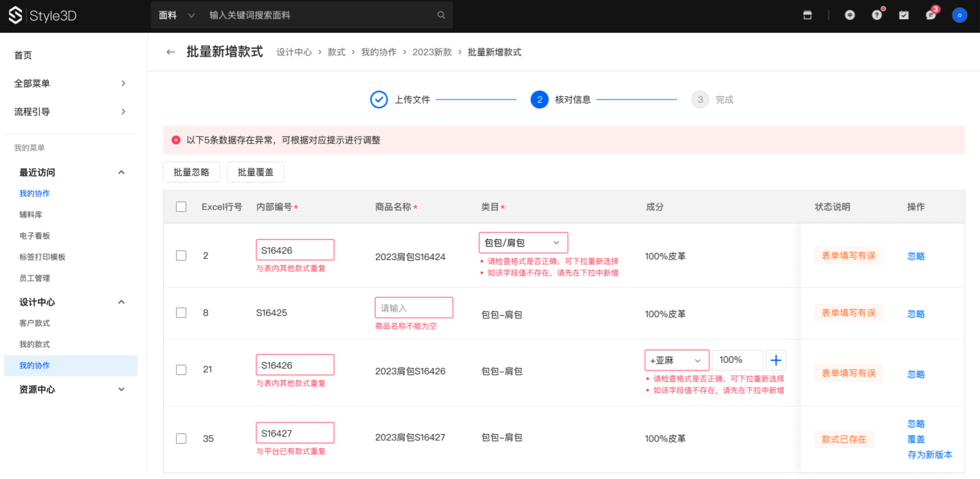980x479 pixels.
Task: Open the help question mark icon
Action: pos(877,15)
